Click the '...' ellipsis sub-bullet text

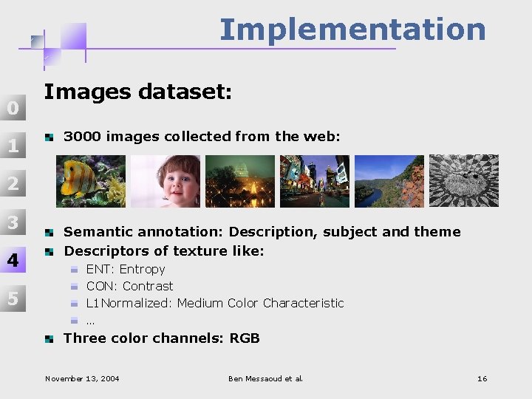point(90,321)
